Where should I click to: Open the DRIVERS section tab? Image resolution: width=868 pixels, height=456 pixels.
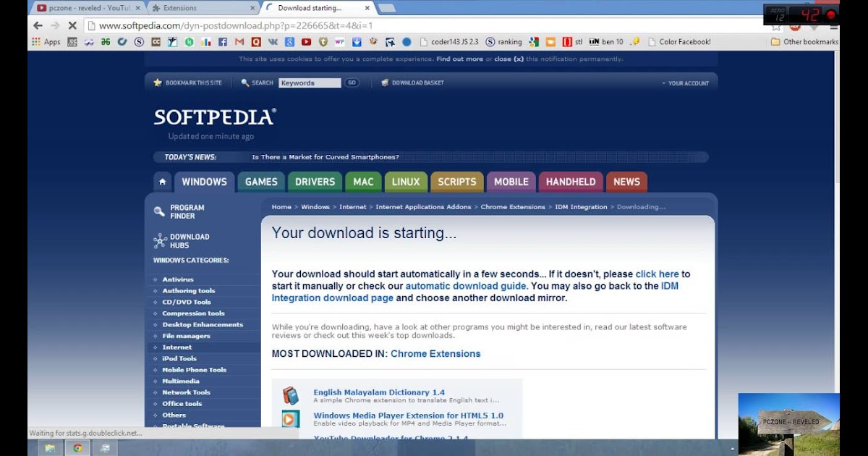pos(315,182)
